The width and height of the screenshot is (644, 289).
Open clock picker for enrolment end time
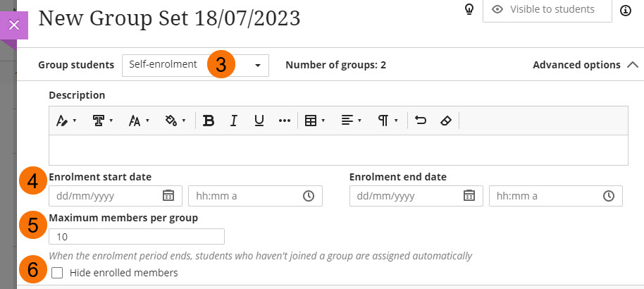(608, 196)
